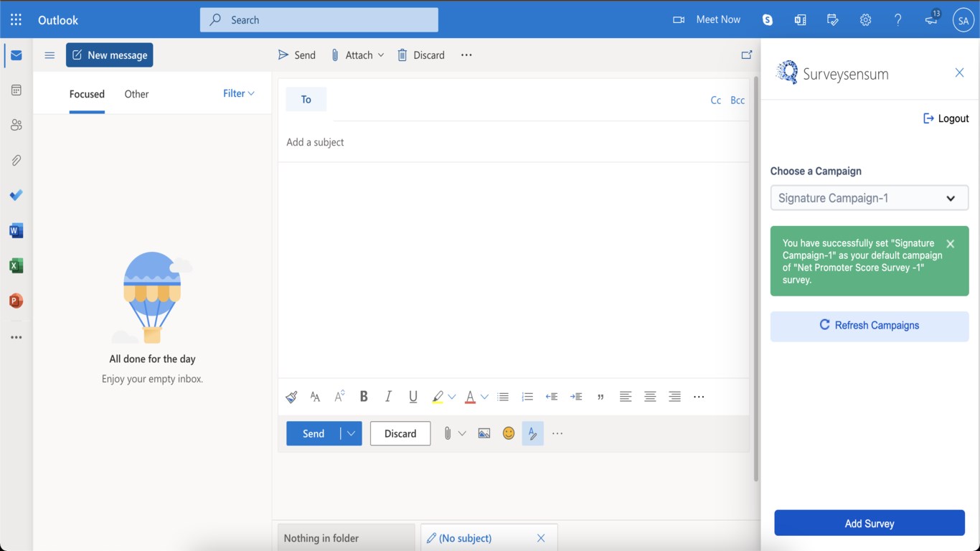Launch Word from left rail
This screenshot has height=551, width=980.
[x=16, y=230]
